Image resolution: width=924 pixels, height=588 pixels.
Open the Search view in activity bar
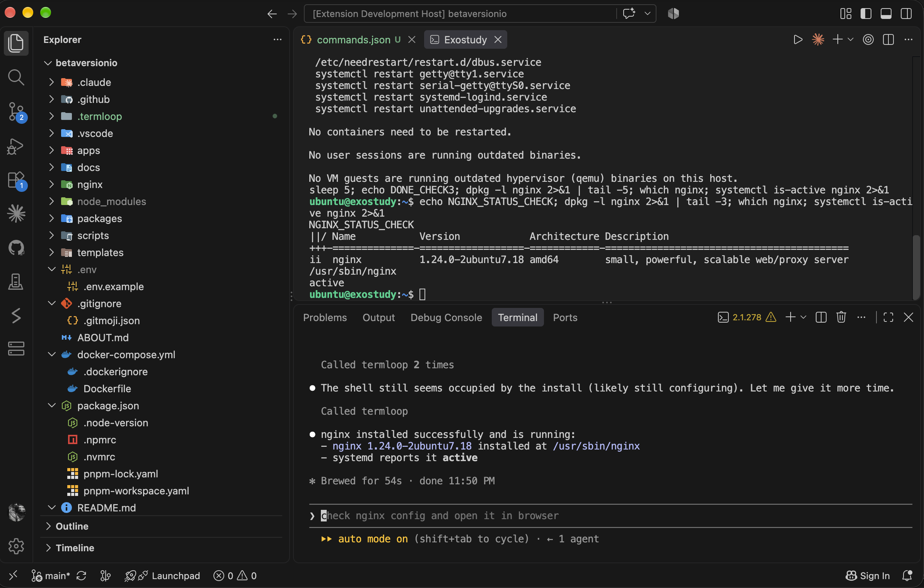click(16, 77)
